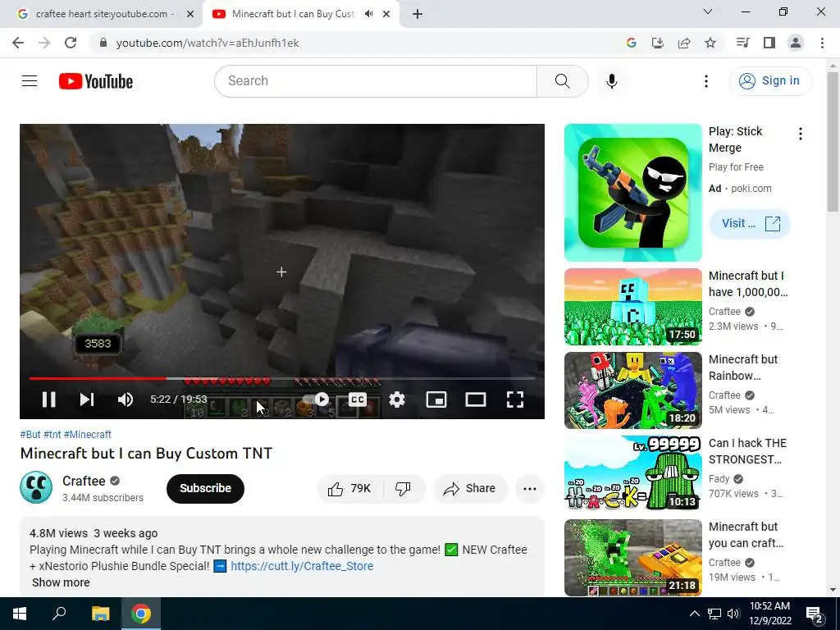This screenshot has height=630, width=840.
Task: Open File Explorer from taskbar
Action: pos(100,614)
